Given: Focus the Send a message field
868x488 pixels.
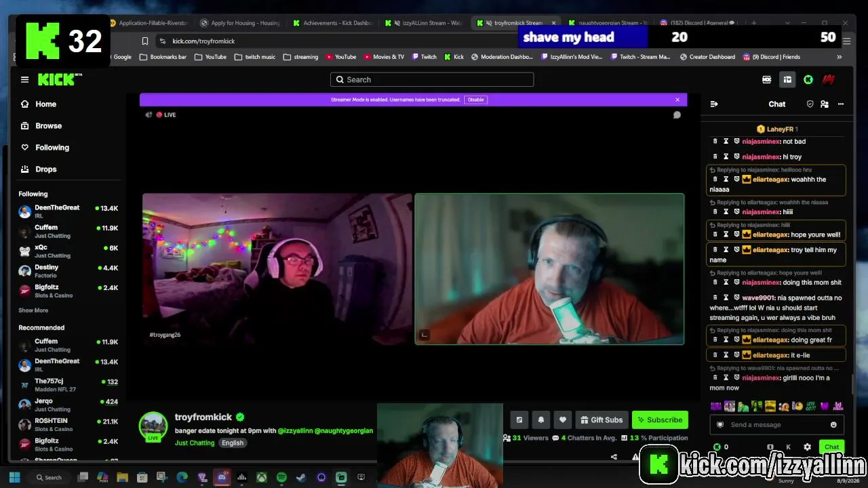Looking at the screenshot, I should pos(777,424).
